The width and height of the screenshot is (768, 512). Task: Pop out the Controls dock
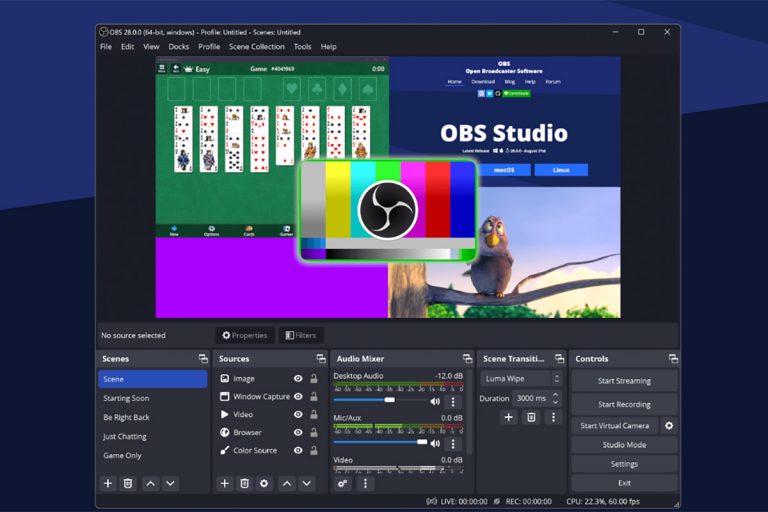point(673,359)
